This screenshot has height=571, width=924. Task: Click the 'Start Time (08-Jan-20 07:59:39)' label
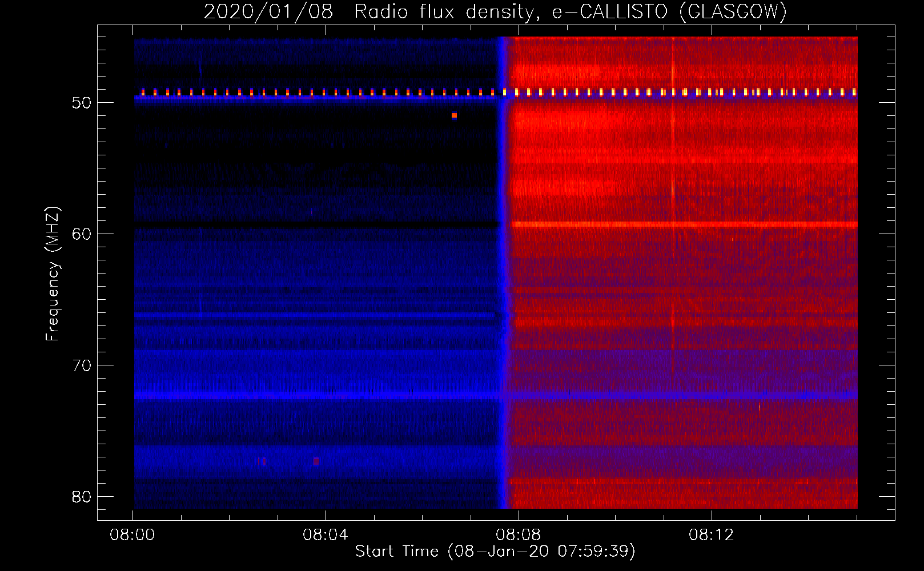point(495,552)
